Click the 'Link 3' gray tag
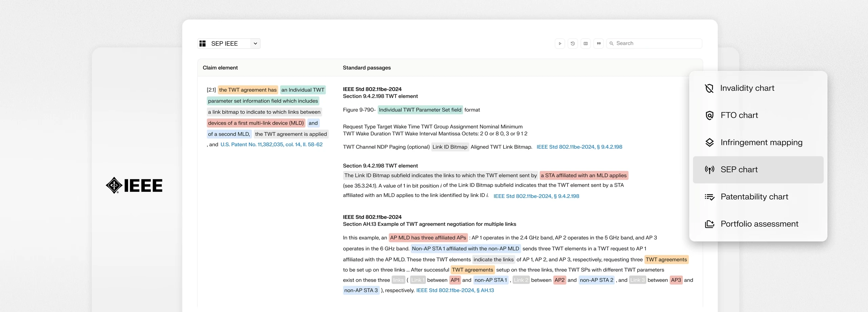The height and width of the screenshot is (312, 868). click(x=638, y=280)
